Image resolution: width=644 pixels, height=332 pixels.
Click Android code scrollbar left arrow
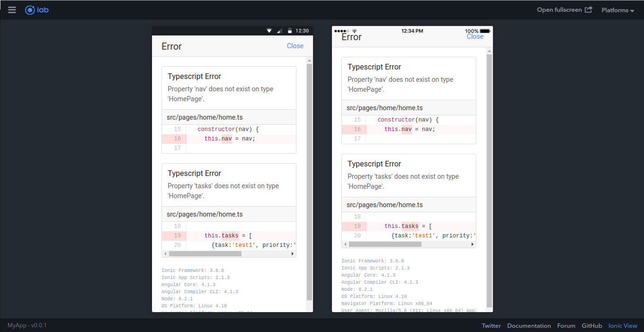point(165,254)
